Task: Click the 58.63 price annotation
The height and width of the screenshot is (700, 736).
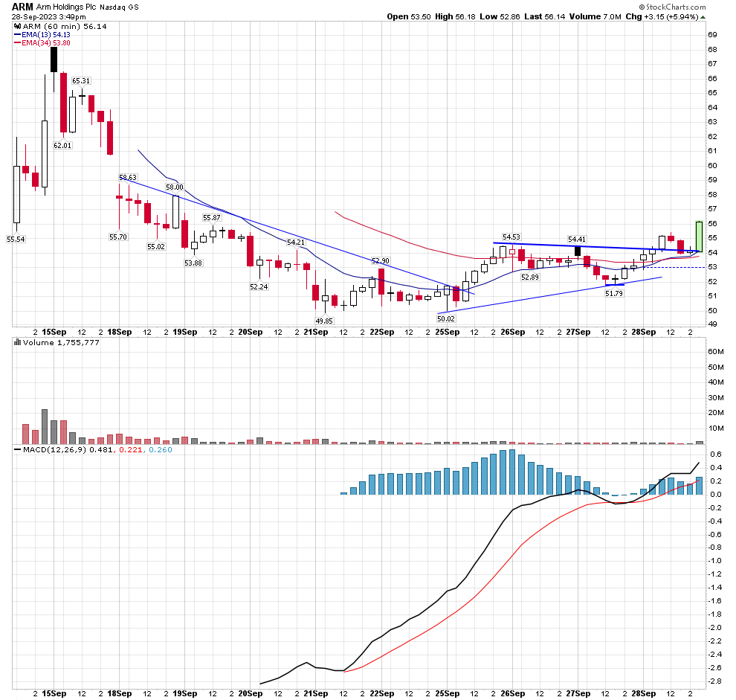Action: click(128, 178)
